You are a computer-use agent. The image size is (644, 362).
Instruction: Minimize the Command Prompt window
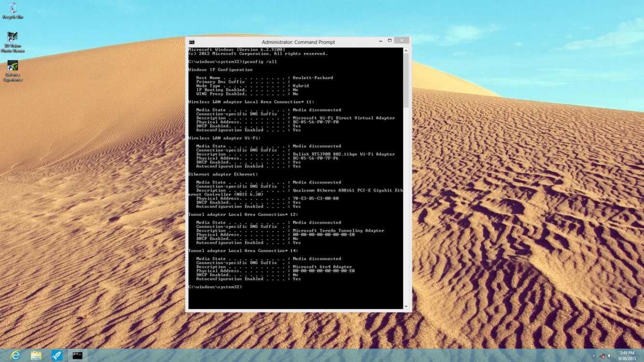click(x=379, y=41)
